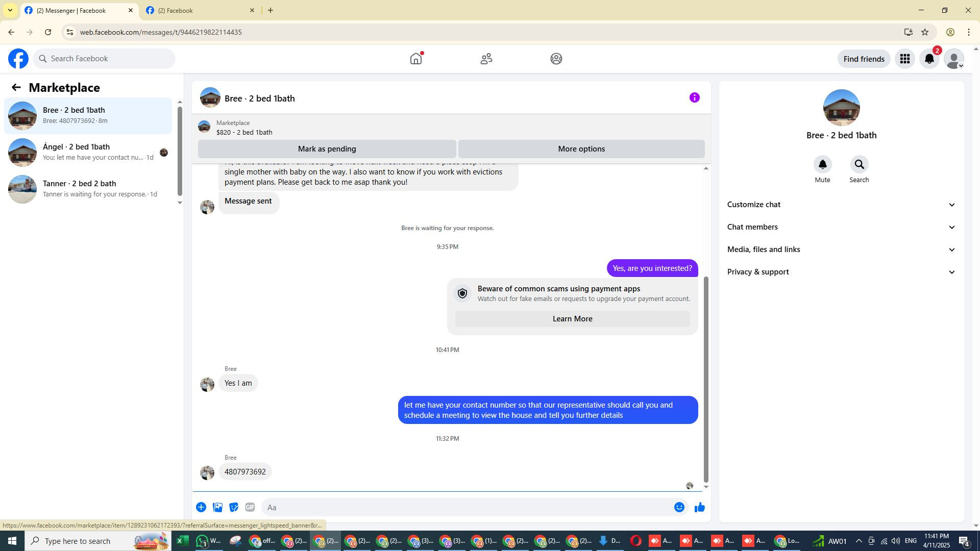
Task: Open the Ángel 2 bed 1bath conversation
Action: (x=88, y=153)
